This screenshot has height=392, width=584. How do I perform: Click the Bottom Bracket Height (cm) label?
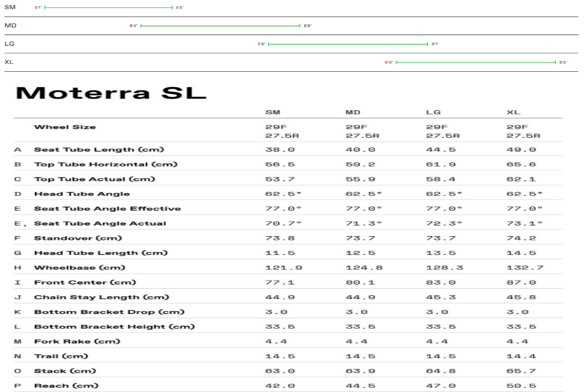coord(114,327)
